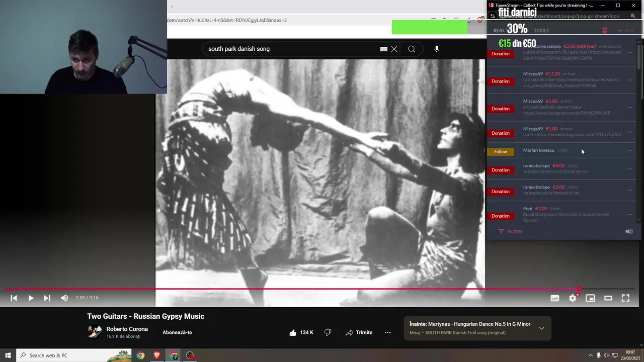The height and width of the screenshot is (362, 644).
Task: Click the browser address bar URL
Action: pos(227,20)
